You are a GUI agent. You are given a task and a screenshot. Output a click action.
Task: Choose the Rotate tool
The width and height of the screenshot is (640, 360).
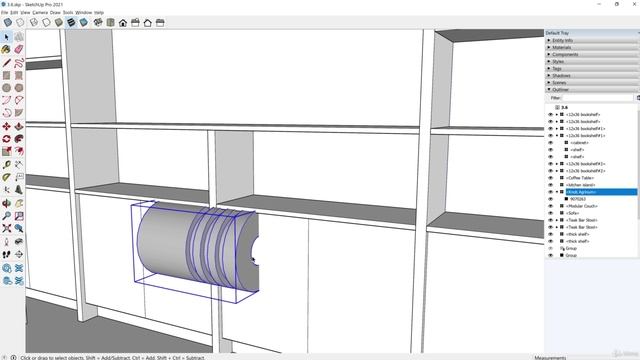[x=7, y=139]
